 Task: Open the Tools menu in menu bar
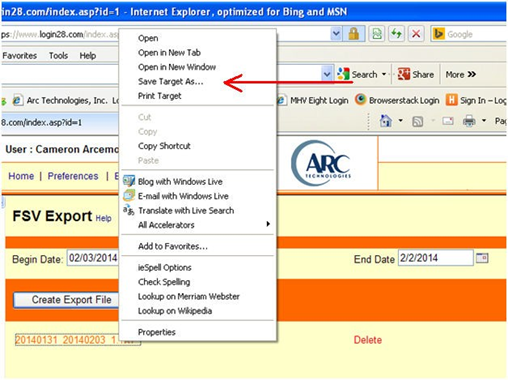pyautogui.click(x=58, y=55)
